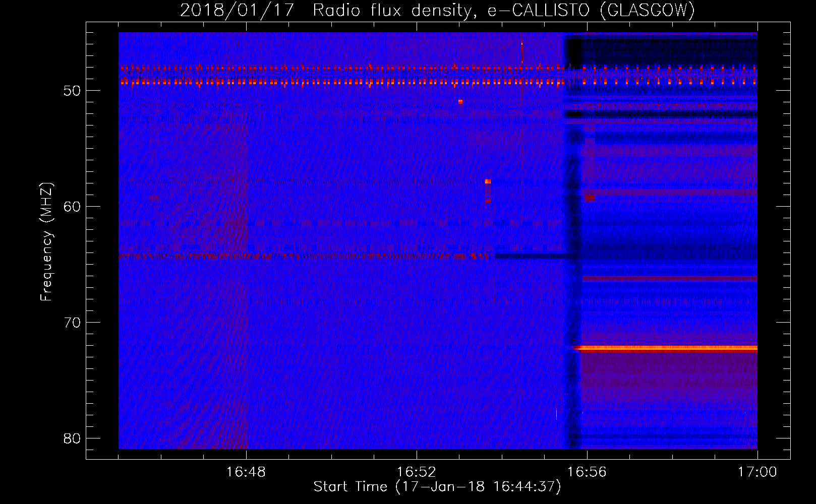The height and width of the screenshot is (504, 816).
Task: Click the 17:00 time tick label
Action: pyautogui.click(x=757, y=472)
